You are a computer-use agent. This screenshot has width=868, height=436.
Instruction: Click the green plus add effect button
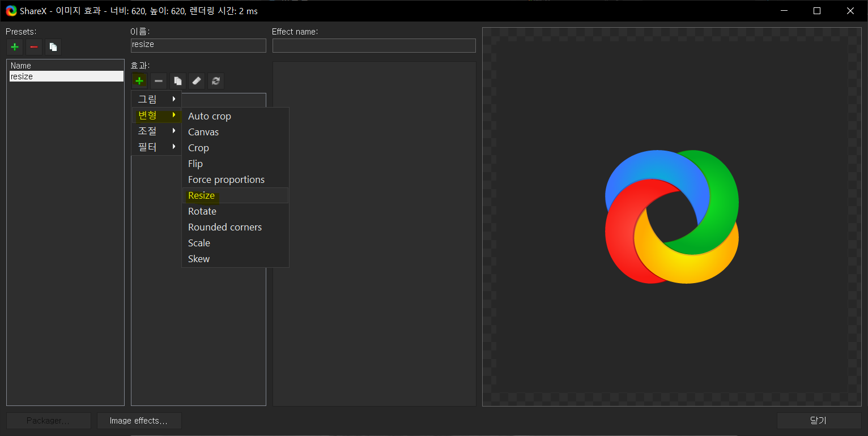139,81
